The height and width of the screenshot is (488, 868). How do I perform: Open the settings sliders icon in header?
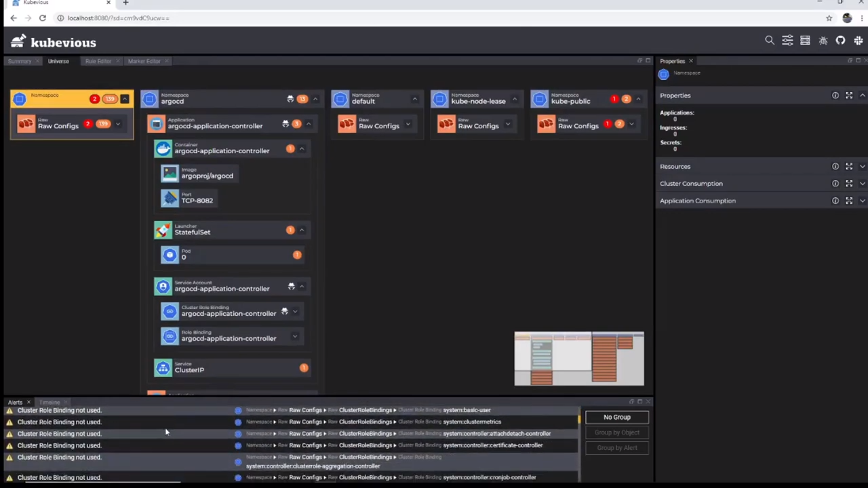pyautogui.click(x=787, y=41)
